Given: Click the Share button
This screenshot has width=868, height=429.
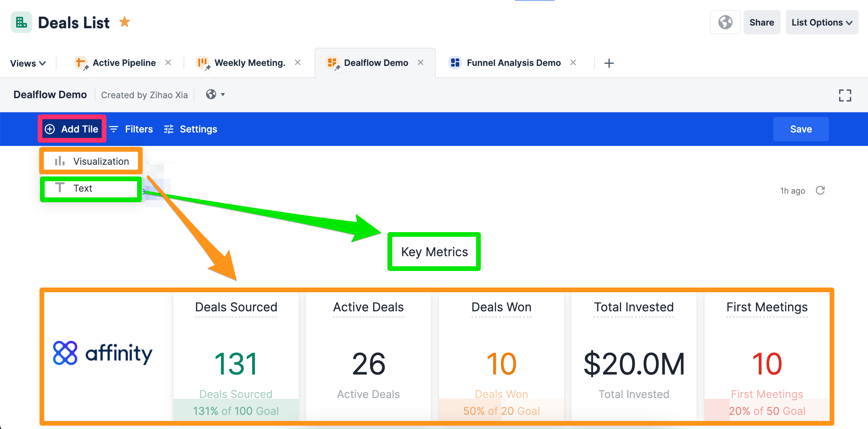Looking at the screenshot, I should [x=762, y=22].
